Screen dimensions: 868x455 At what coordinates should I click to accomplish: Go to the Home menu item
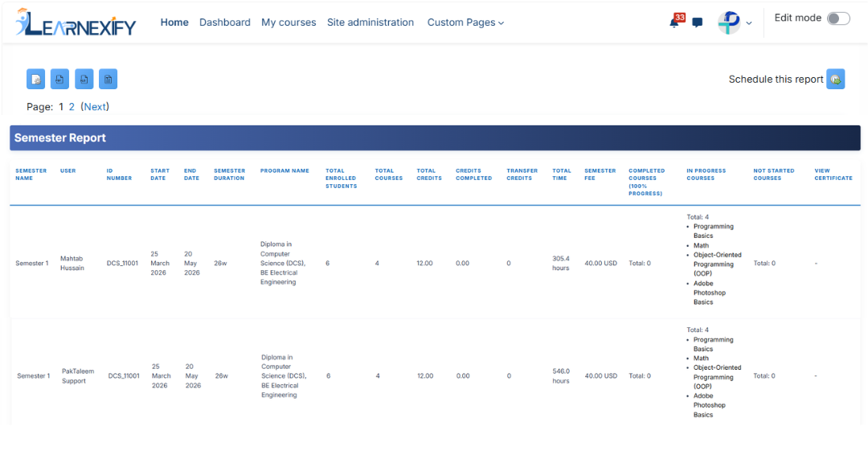(x=174, y=23)
